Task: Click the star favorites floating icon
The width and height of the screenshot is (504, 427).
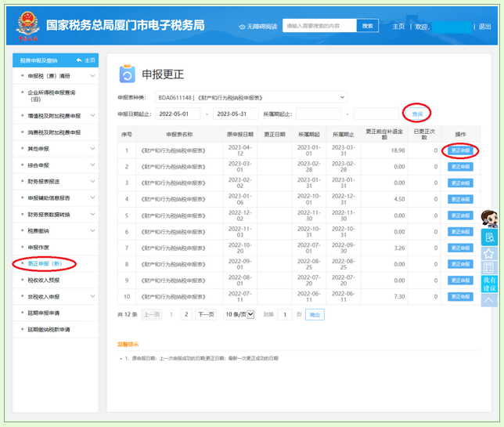Action: tap(489, 254)
